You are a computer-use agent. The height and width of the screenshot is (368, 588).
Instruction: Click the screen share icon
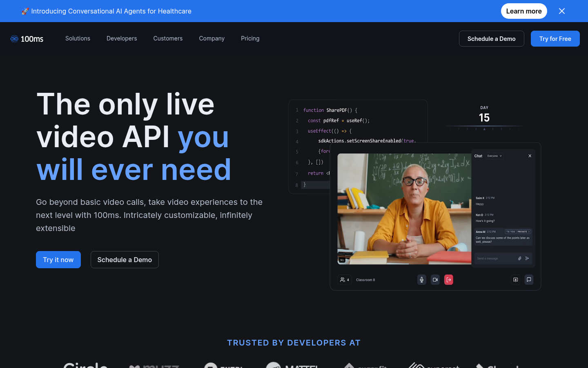click(516, 280)
